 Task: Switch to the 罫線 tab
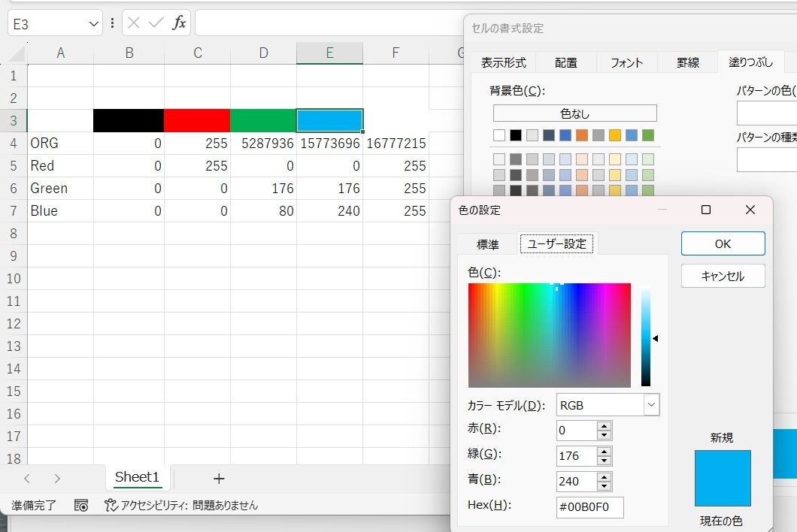coord(688,62)
